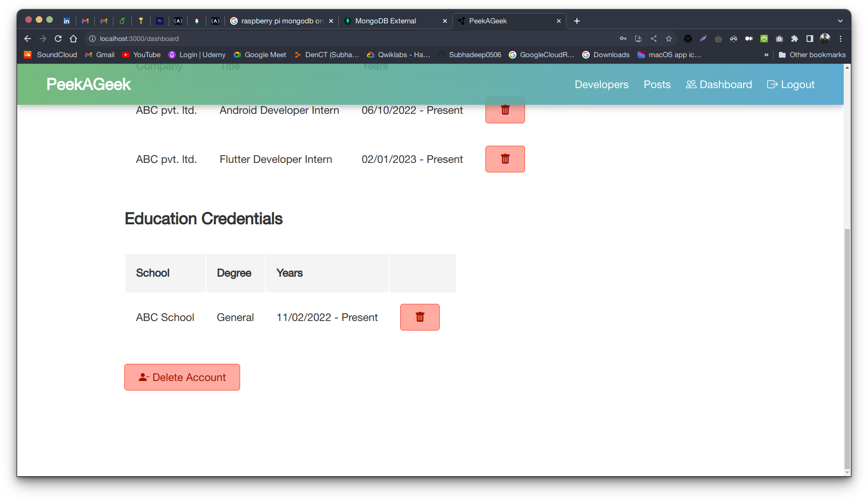
Task: Select the PeekAGeek tab
Action: (x=509, y=21)
